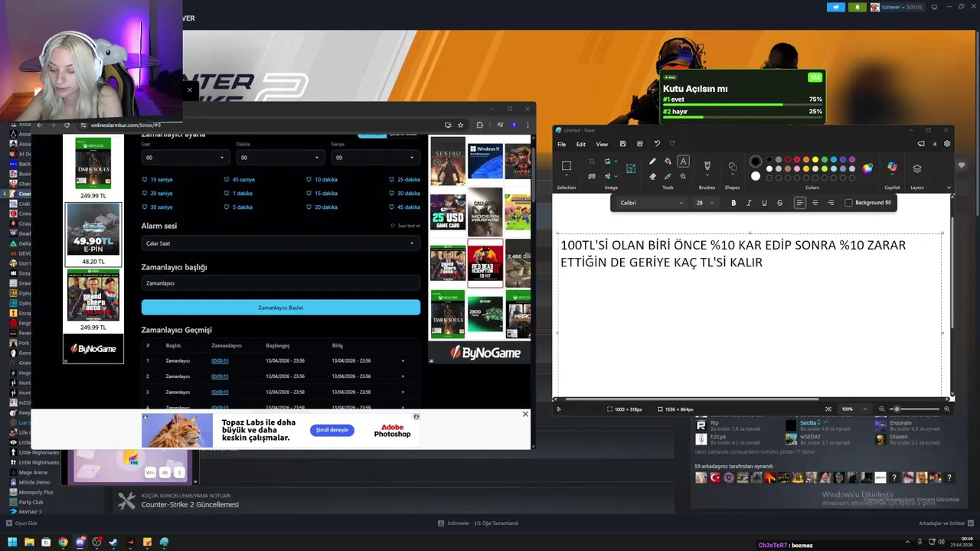Open the Saat hours dropdown
Image resolution: width=980 pixels, height=551 pixels.
tap(186, 158)
